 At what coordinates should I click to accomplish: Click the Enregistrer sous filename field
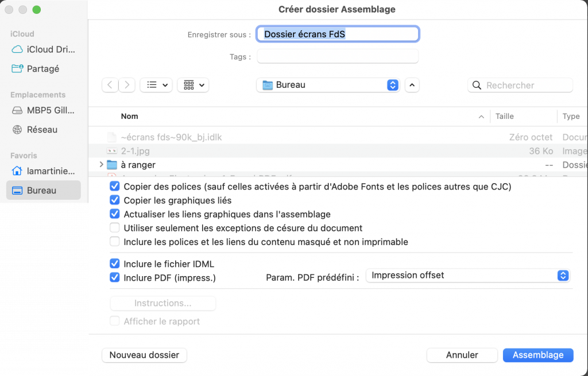pyautogui.click(x=338, y=34)
